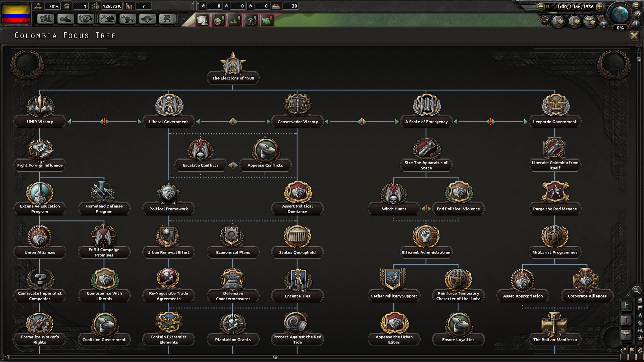Toggle land army map mode
This screenshot has height=362, width=644.
click(x=626, y=306)
